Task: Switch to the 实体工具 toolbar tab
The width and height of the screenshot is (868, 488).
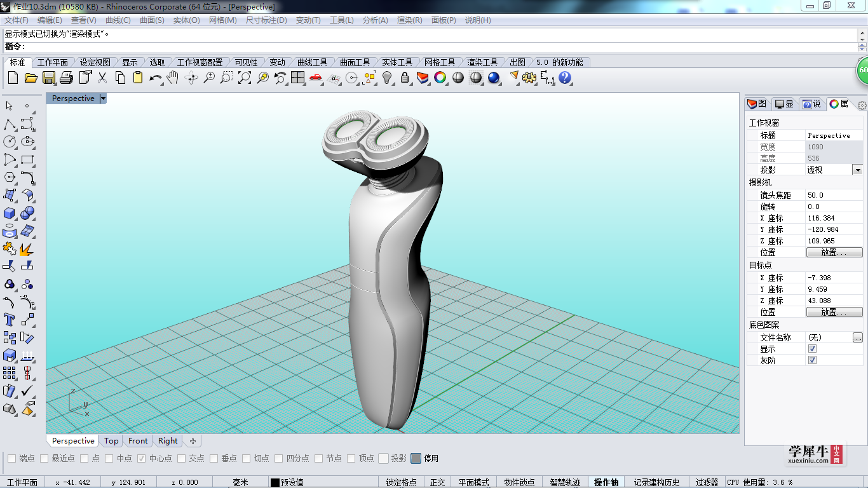Action: (397, 62)
